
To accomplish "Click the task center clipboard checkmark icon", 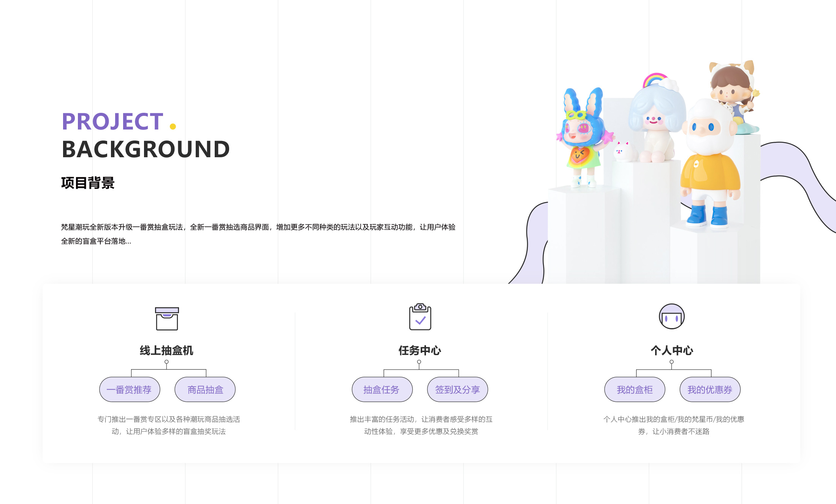I will pyautogui.click(x=420, y=317).
